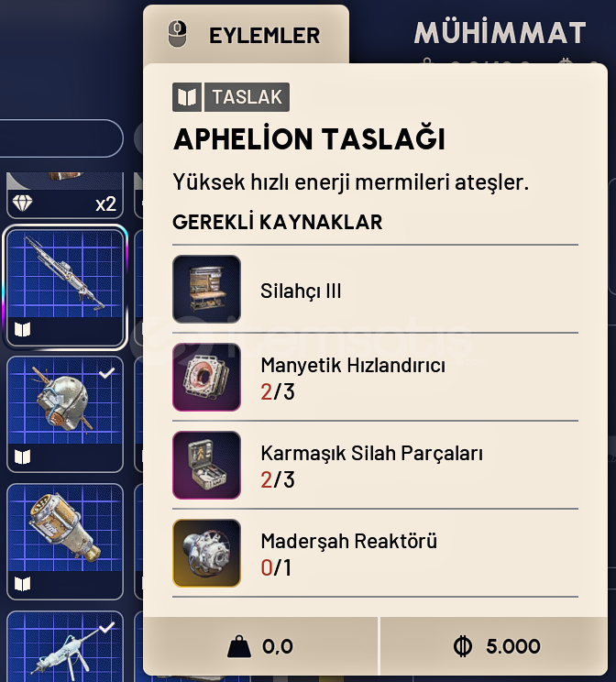Click the Manyetik Hızlandırıcı resource label
616x682 pixels.
click(353, 365)
